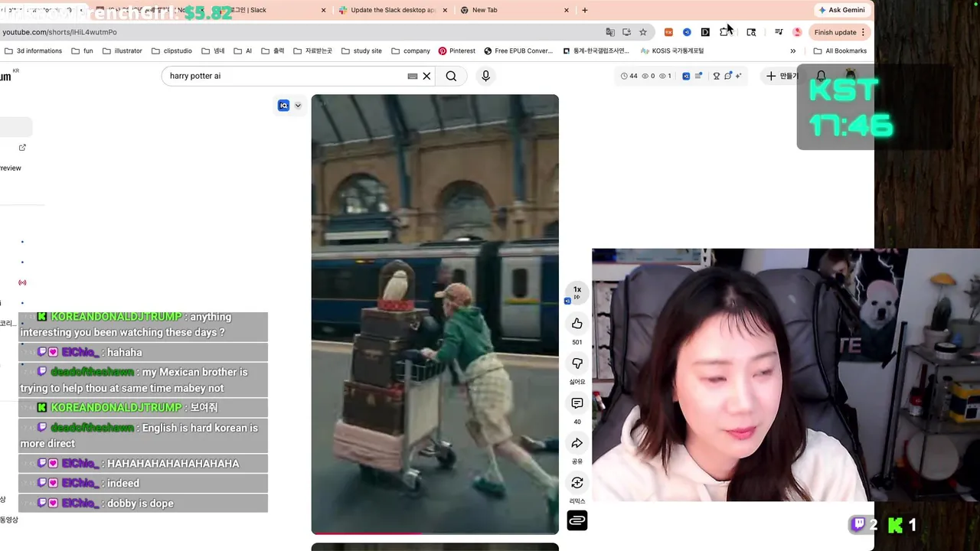
Task: Open the external link icon in sidebar
Action: click(22, 148)
